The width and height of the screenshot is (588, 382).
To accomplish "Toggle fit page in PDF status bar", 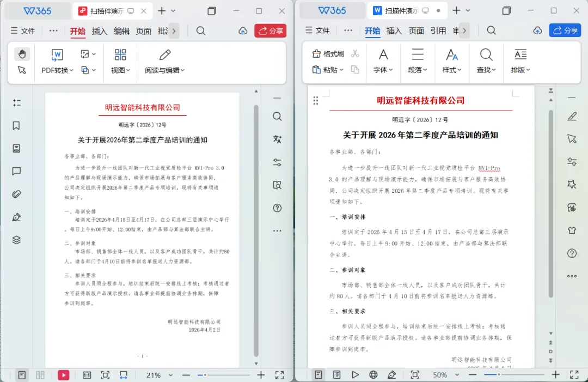I will [106, 375].
